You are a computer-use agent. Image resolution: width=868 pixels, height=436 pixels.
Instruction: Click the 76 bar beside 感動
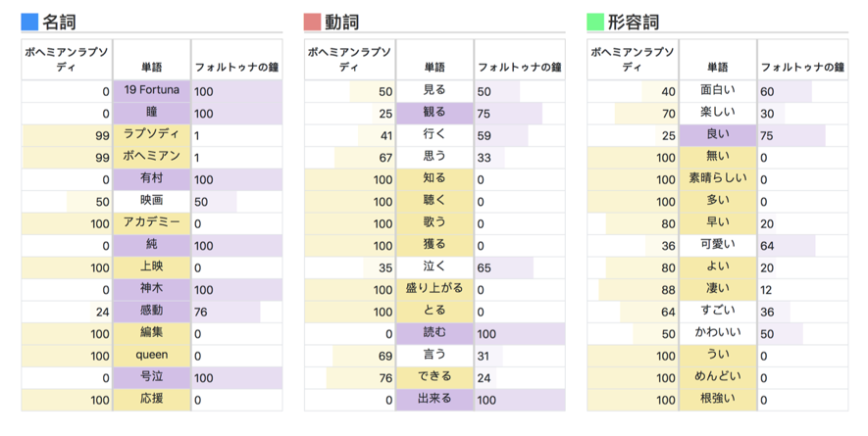pos(227,313)
